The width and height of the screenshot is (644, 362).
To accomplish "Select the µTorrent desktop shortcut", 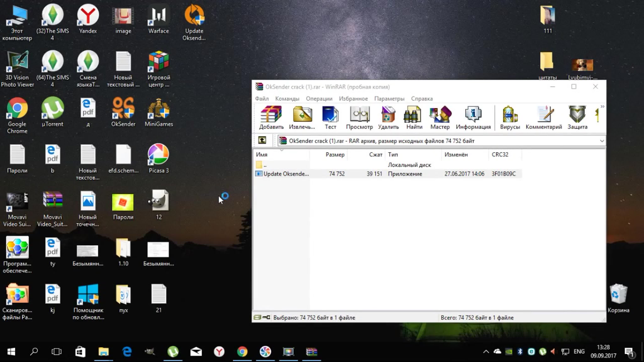I will point(53,112).
